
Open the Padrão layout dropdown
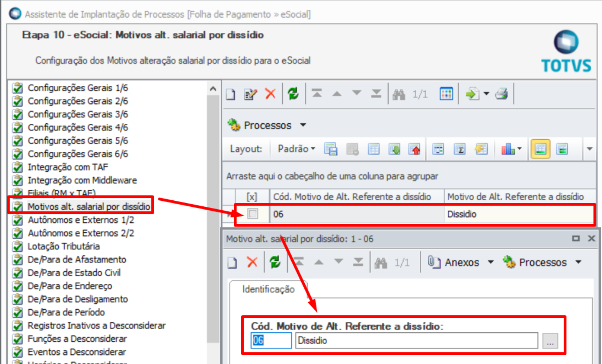pyautogui.click(x=296, y=149)
